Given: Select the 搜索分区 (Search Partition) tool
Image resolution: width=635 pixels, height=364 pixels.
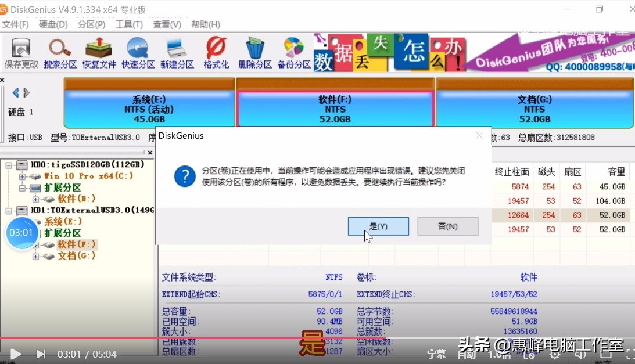Looking at the screenshot, I should [x=60, y=52].
